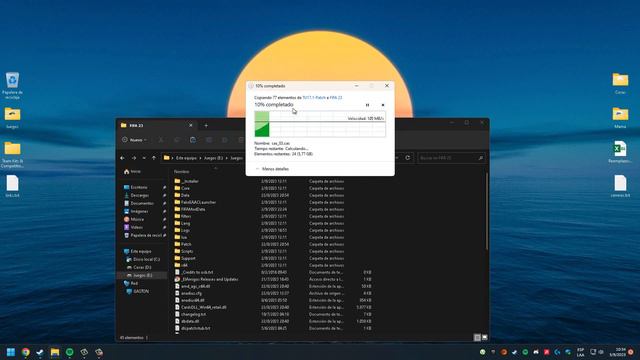
Task: Cancel the copy with the X beside pause
Action: click(x=383, y=105)
